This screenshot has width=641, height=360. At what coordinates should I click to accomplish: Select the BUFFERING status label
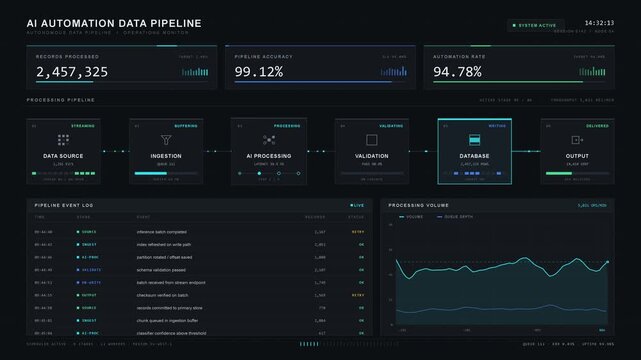tap(186, 126)
